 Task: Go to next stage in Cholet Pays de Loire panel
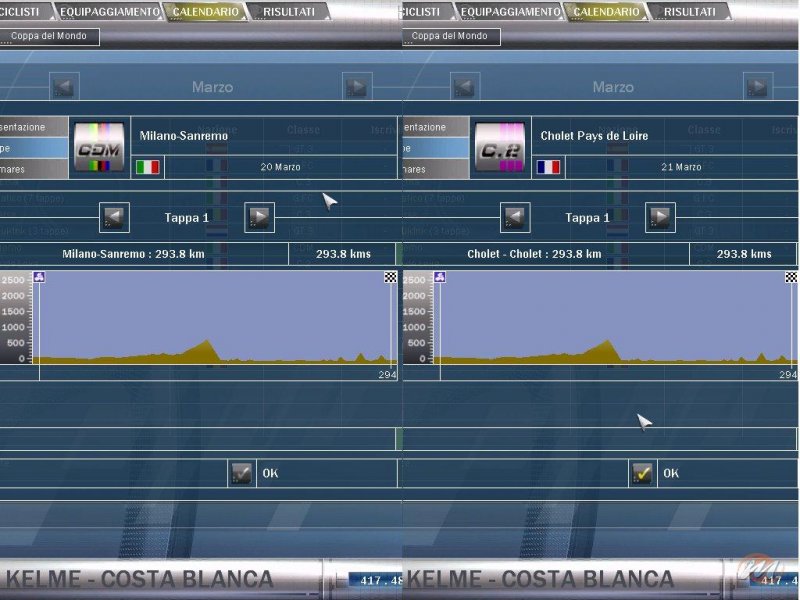coord(660,217)
